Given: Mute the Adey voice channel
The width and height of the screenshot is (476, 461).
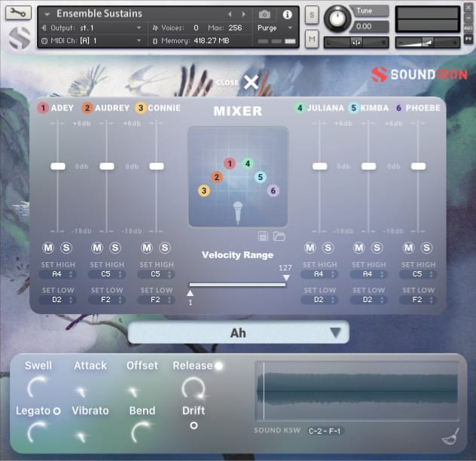Looking at the screenshot, I should point(47,248).
